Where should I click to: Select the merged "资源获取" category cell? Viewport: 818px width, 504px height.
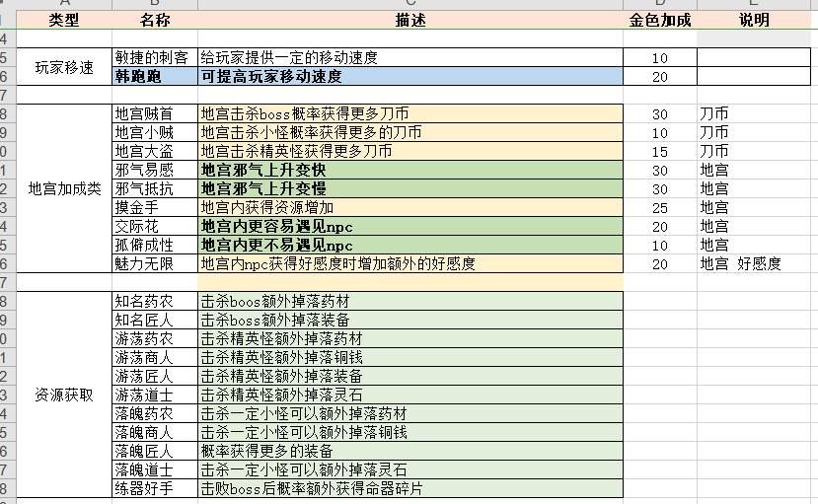pos(64,395)
